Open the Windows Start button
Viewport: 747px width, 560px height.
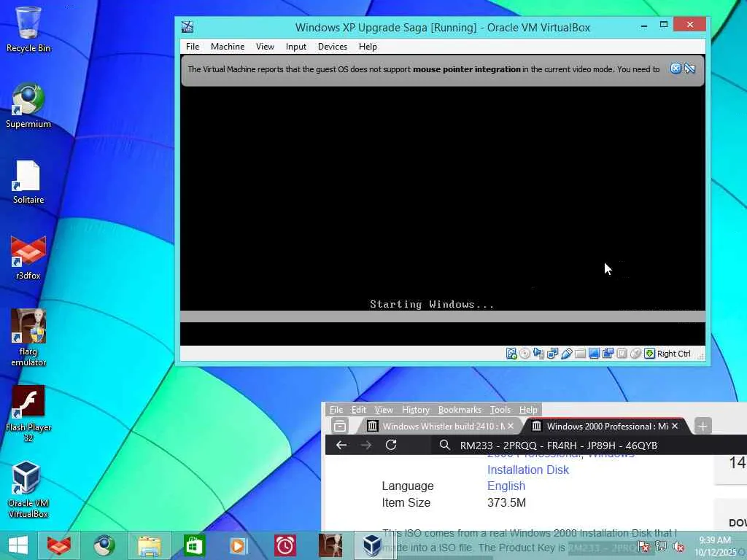[x=18, y=545]
